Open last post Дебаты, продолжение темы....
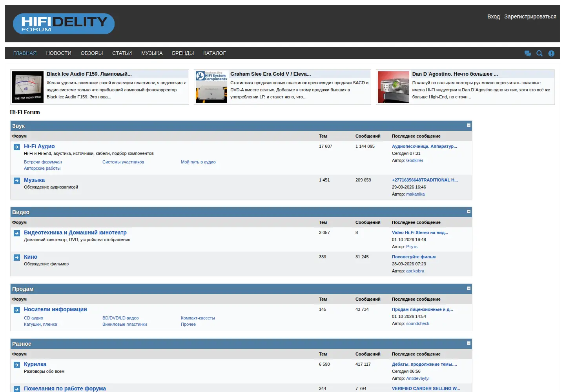Screen dimensions: 565x392 424,364
